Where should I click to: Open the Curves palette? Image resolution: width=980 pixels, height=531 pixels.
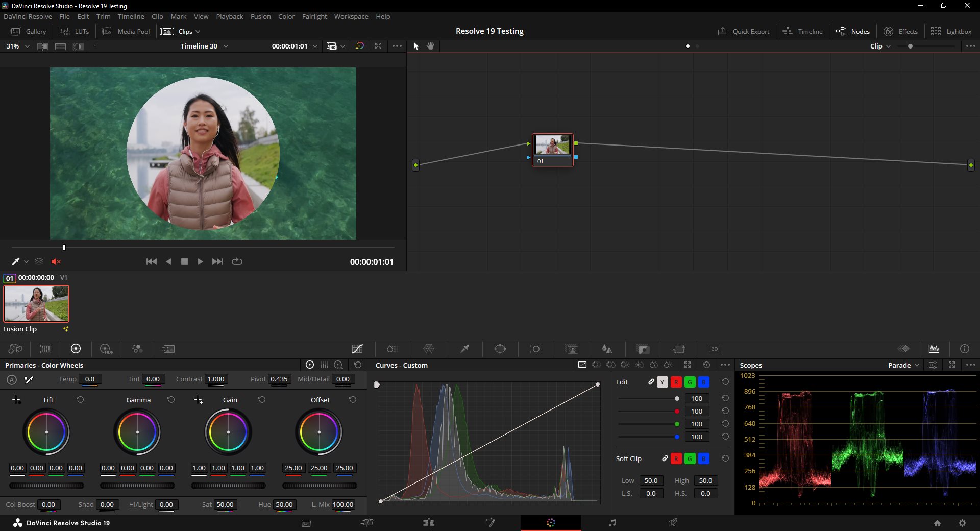click(x=357, y=349)
